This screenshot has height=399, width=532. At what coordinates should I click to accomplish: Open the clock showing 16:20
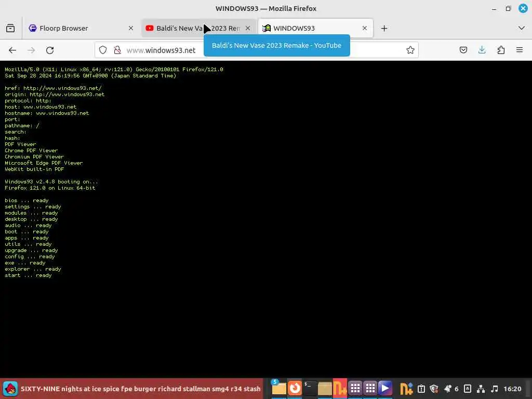pyautogui.click(x=512, y=389)
